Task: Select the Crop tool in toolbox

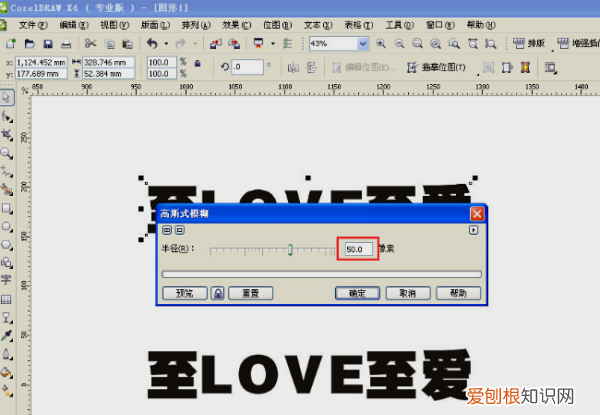Action: [x=7, y=135]
